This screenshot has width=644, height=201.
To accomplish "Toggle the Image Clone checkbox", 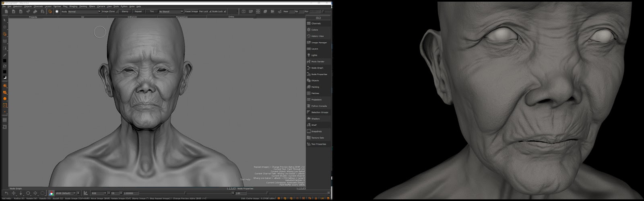I will (117, 11).
